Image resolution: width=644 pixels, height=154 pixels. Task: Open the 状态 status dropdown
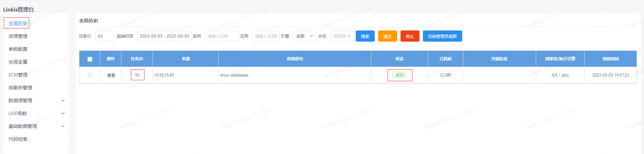(342, 36)
